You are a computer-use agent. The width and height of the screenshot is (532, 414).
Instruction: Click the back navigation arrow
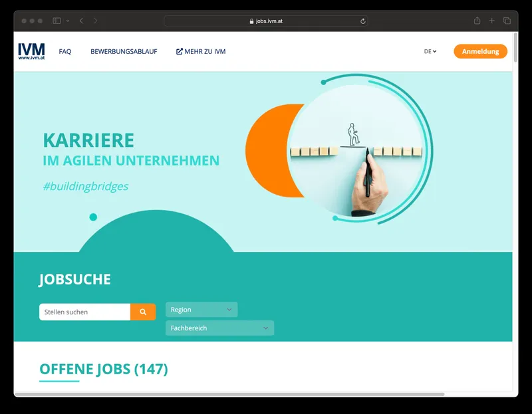click(81, 21)
